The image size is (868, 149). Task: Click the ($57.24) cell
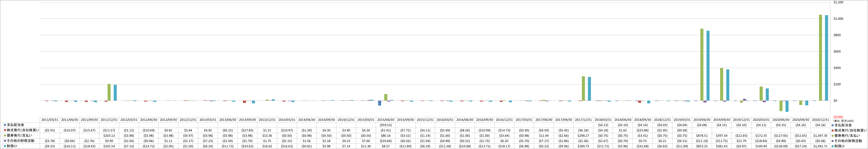(801, 146)
